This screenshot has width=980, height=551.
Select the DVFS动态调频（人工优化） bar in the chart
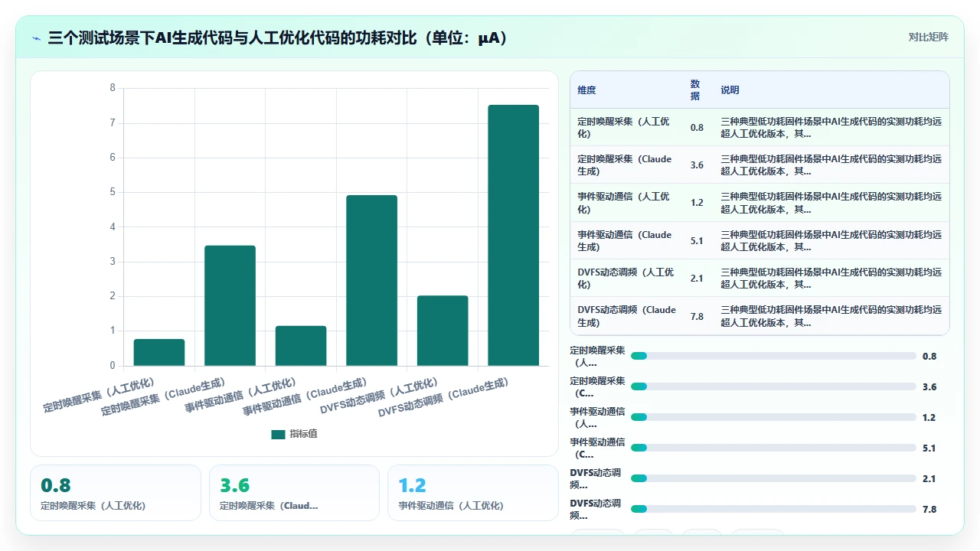[443, 331]
